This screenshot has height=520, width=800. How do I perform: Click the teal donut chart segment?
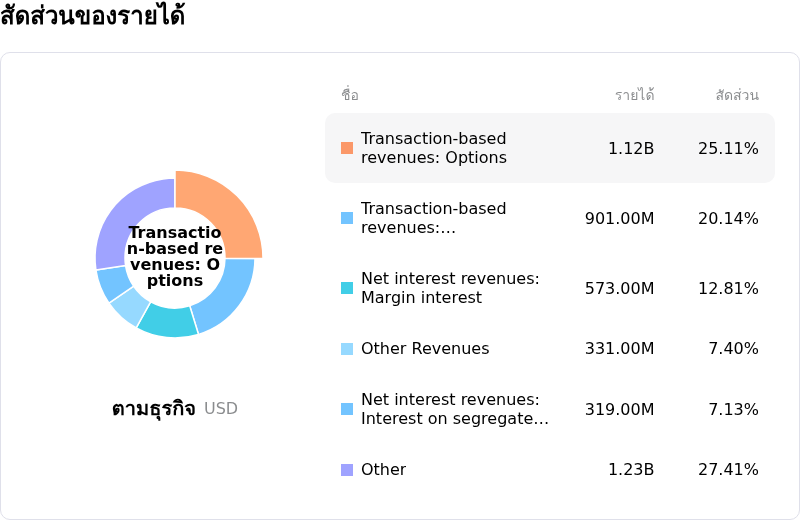[168, 321]
